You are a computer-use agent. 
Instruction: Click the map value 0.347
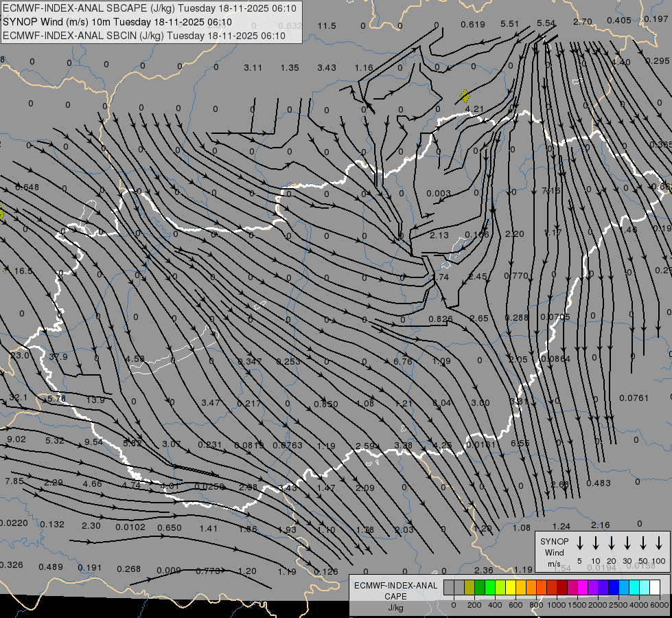[x=250, y=362]
